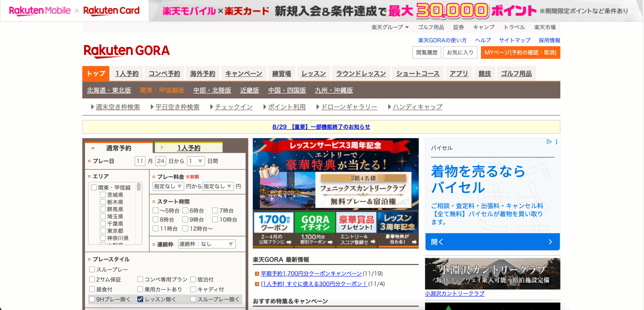644x310 pixels.
Task: Open the キャンペーン navigation tab
Action: pyautogui.click(x=243, y=74)
